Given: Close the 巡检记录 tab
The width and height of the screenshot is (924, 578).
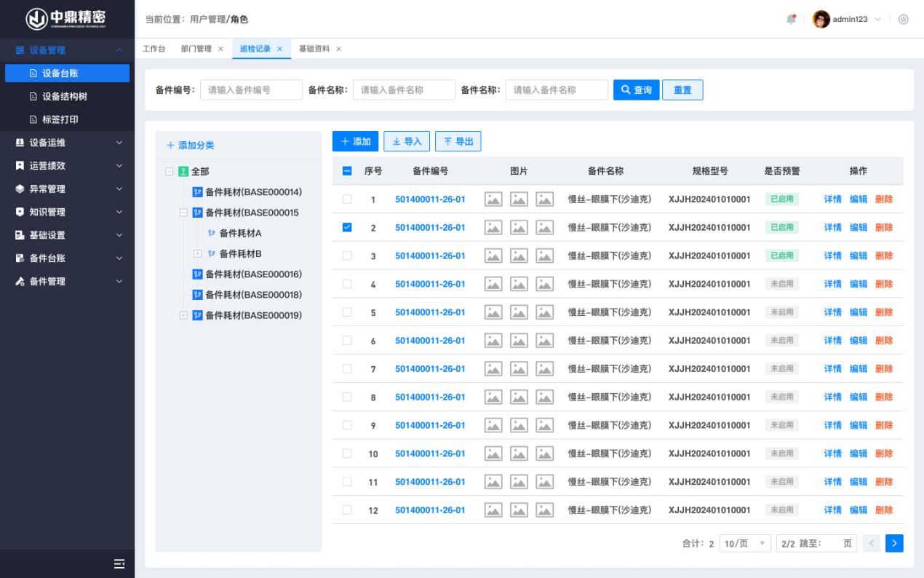Looking at the screenshot, I should [x=279, y=49].
